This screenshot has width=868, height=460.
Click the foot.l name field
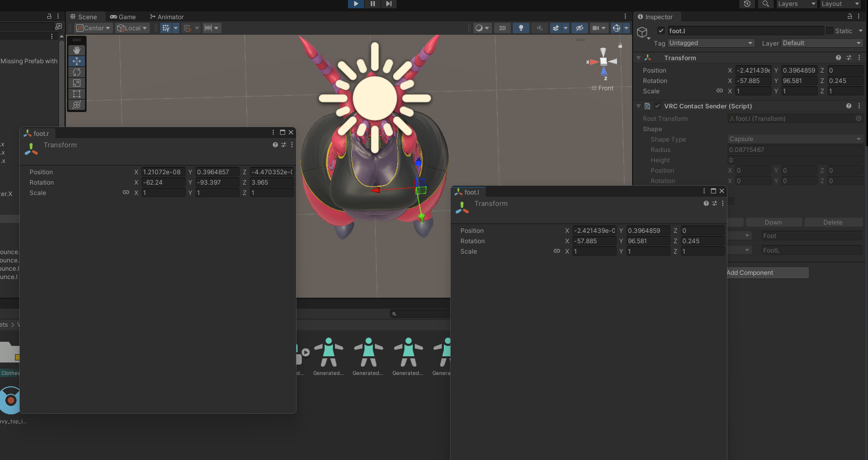coord(745,31)
